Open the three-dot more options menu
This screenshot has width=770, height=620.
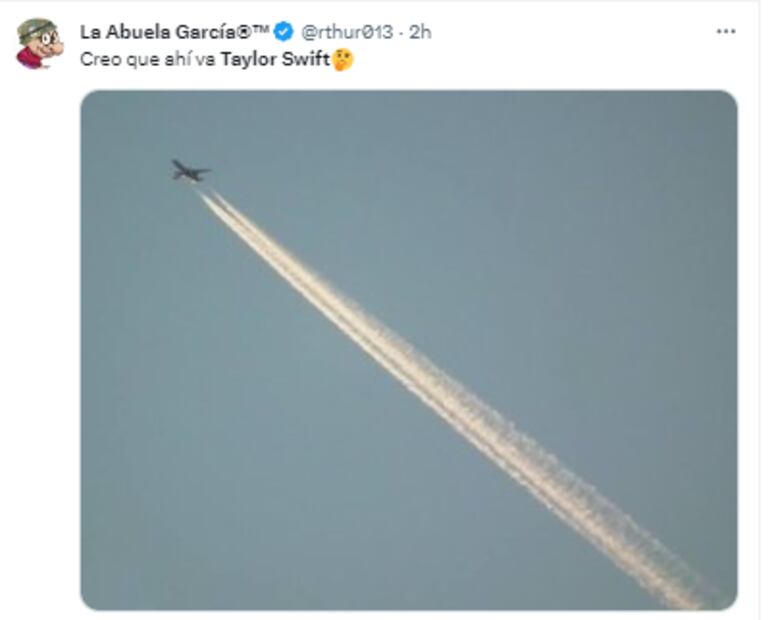(x=726, y=31)
